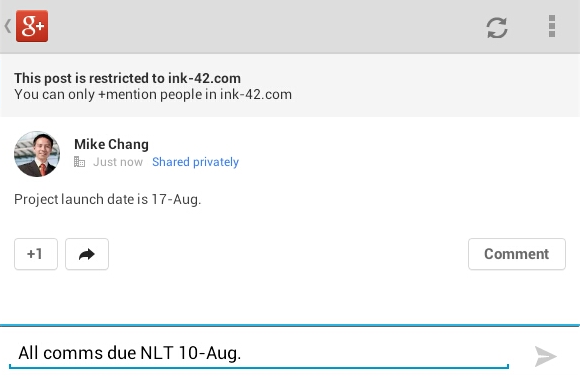Tap the 'Just now' timestamp
Screen dimensions: 580x377
point(118,162)
